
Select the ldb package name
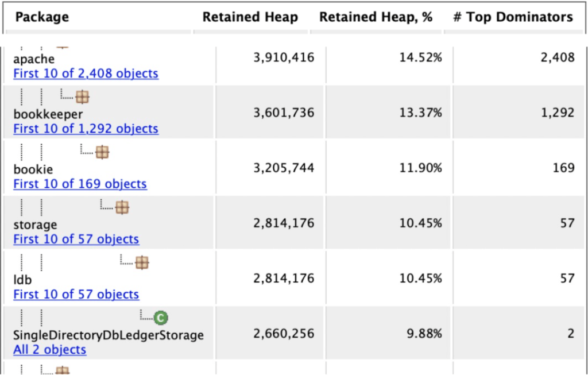22,280
